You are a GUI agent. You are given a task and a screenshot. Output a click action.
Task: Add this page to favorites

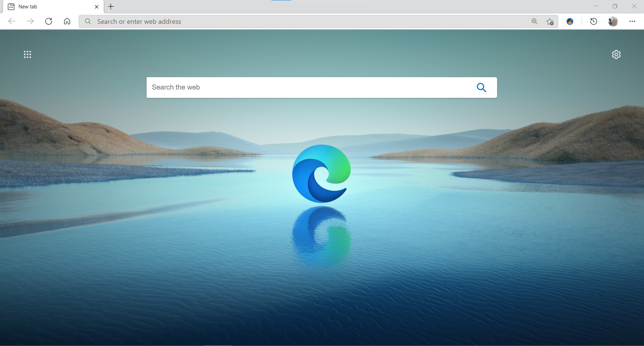click(550, 21)
